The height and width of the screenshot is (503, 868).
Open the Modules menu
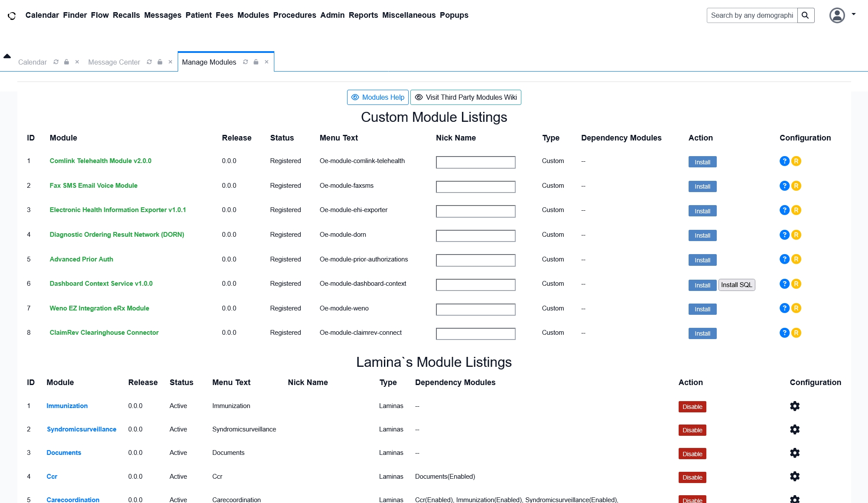click(x=253, y=15)
